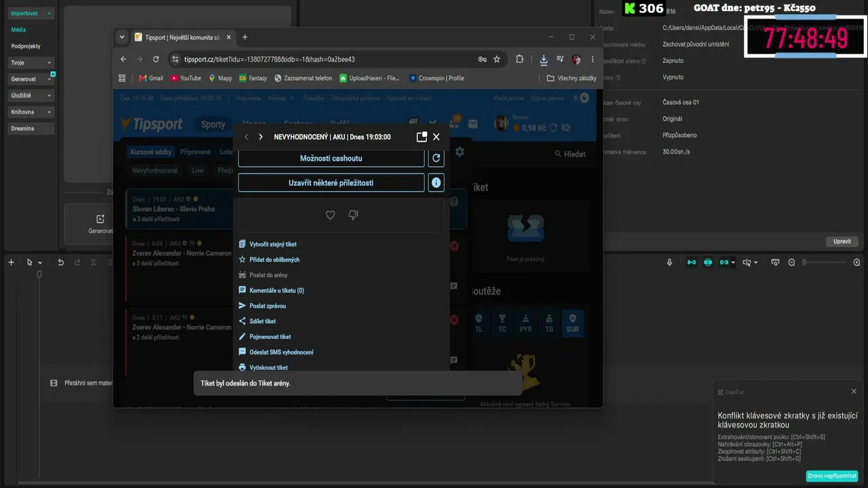
Task: Dislike the ticket with thumbs-down icon
Action: click(x=353, y=215)
